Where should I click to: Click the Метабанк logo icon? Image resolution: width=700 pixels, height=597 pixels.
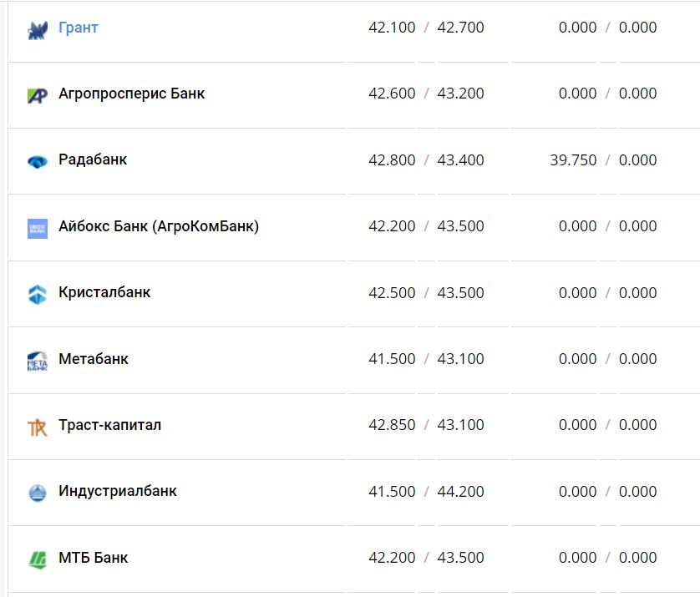click(38, 362)
